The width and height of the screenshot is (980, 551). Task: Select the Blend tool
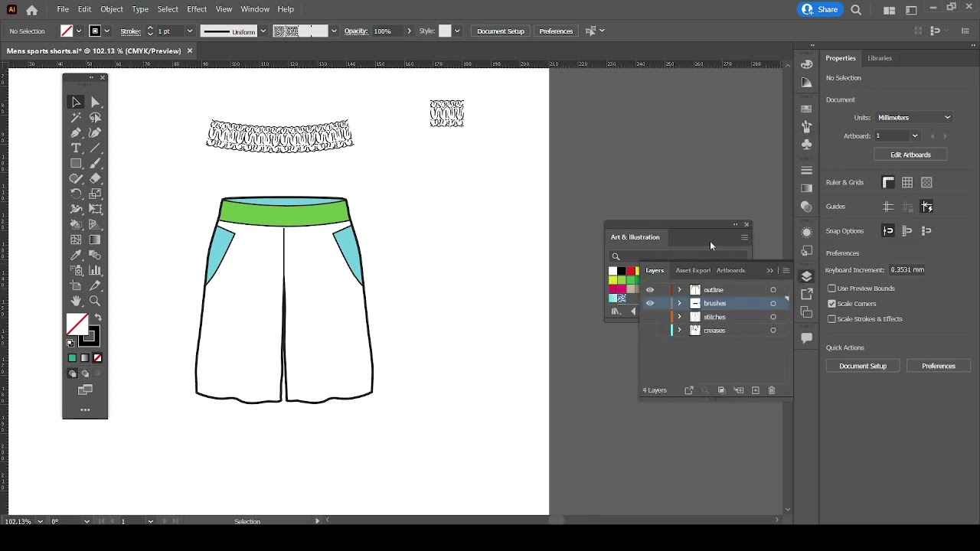95,256
